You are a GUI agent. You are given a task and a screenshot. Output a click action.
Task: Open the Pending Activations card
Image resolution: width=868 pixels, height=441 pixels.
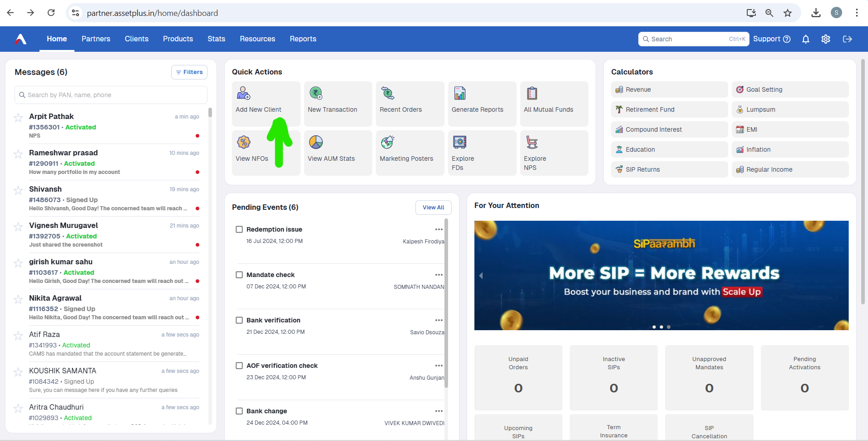click(x=805, y=378)
